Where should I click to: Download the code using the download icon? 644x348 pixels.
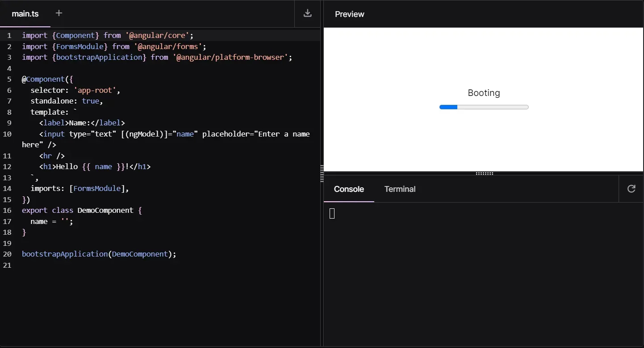pyautogui.click(x=307, y=13)
